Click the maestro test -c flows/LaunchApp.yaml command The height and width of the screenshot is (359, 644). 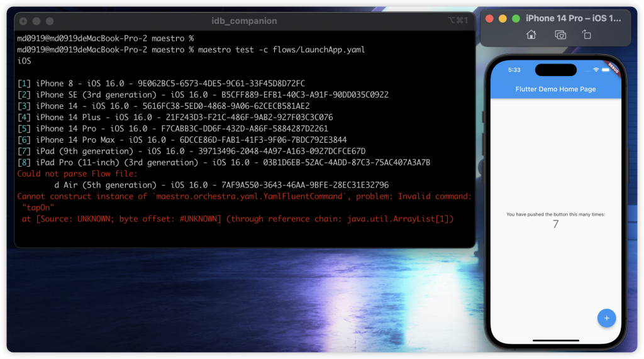pos(281,50)
